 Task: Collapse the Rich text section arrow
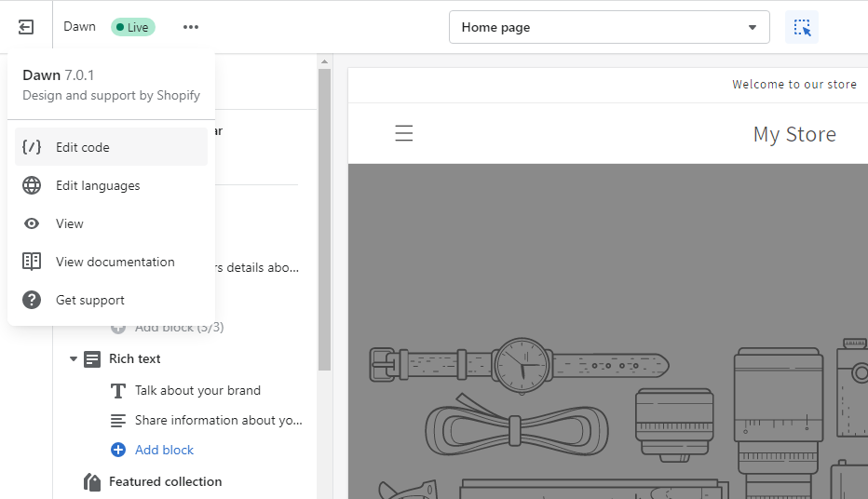74,359
